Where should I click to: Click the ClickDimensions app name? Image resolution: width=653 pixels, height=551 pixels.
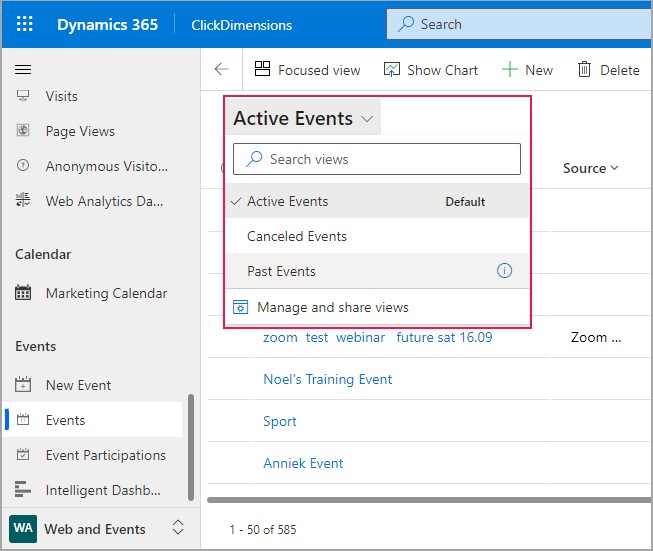coord(242,25)
